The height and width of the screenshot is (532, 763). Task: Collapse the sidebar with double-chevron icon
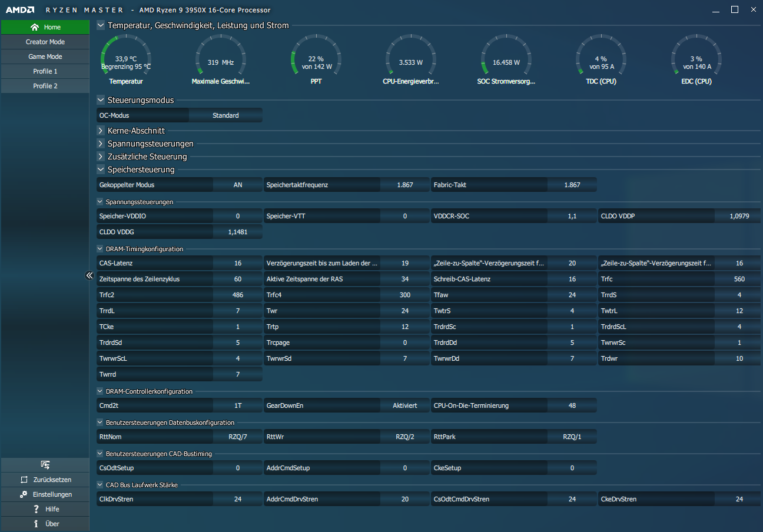pyautogui.click(x=89, y=275)
